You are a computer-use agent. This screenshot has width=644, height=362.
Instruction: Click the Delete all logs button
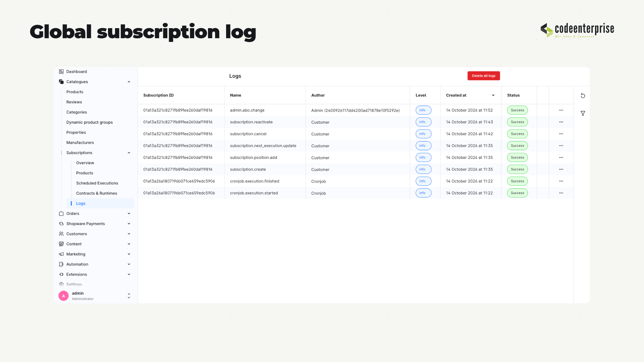484,76
